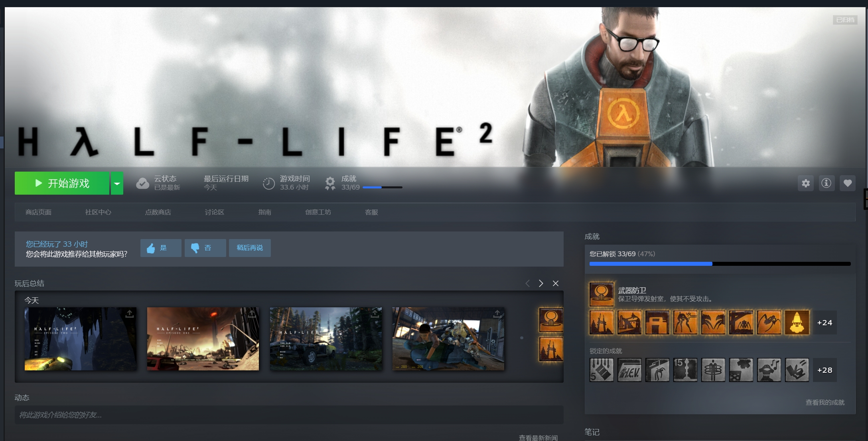Click the green 开始游戏 play button

tap(62, 183)
